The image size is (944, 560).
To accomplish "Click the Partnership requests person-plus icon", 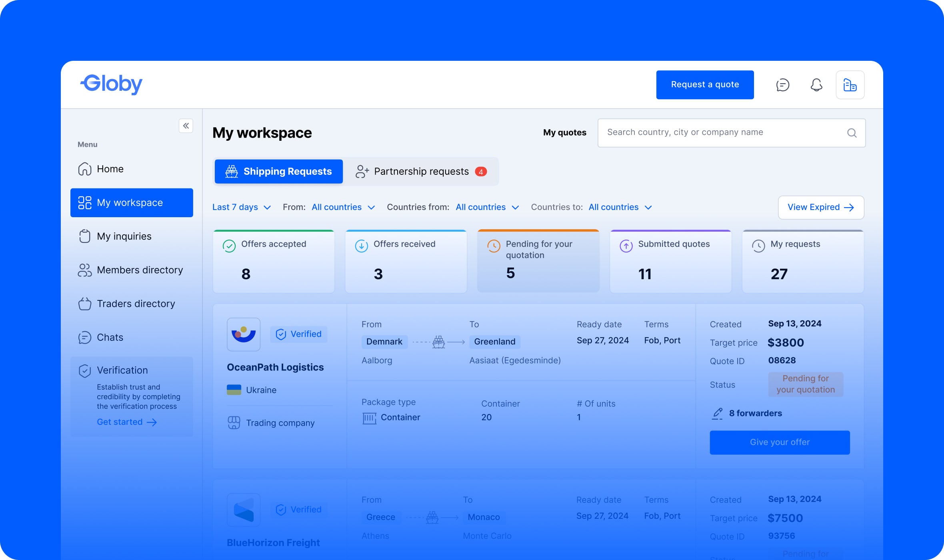I will pyautogui.click(x=362, y=172).
